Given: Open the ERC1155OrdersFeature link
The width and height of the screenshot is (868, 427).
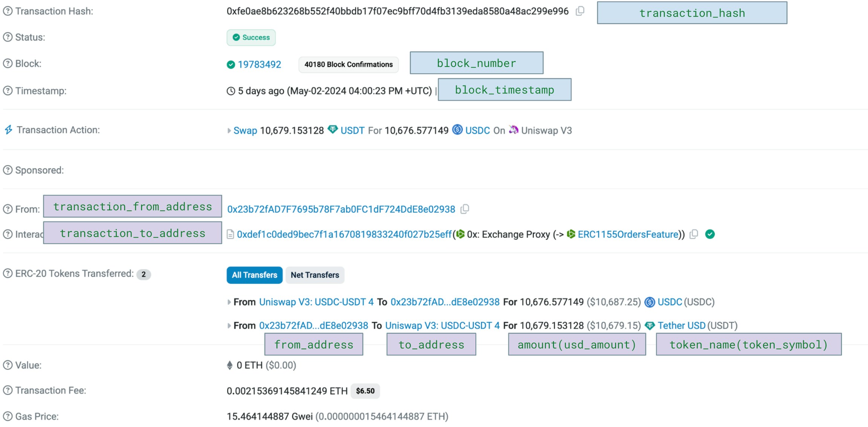Looking at the screenshot, I should (628, 234).
